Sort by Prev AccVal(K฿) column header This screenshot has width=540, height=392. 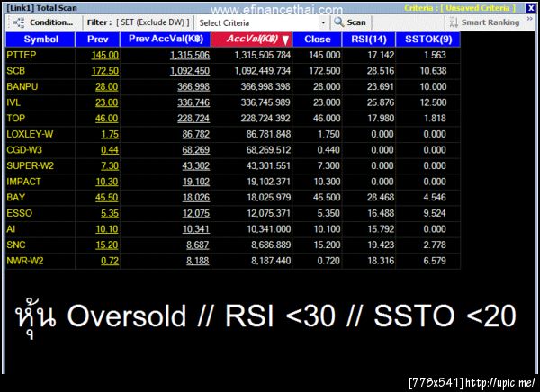(166, 40)
